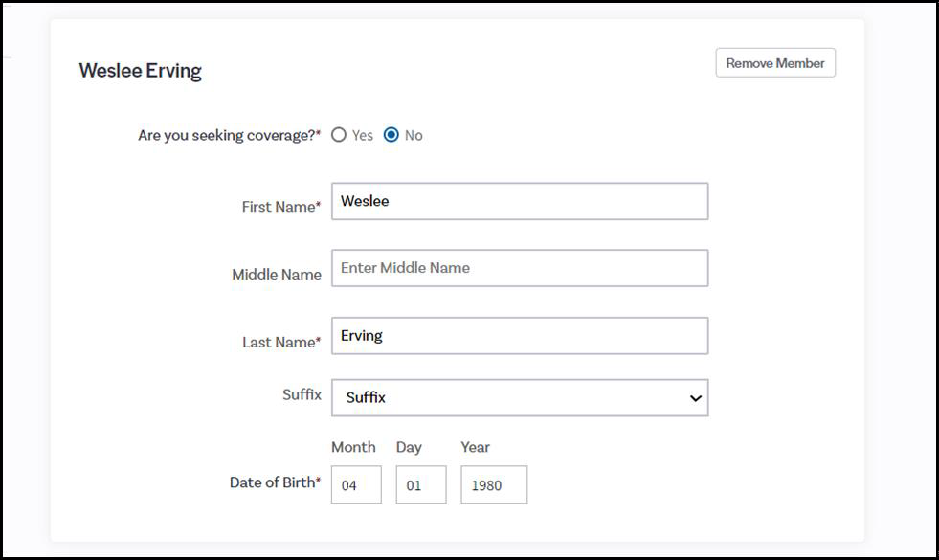Image resolution: width=939 pixels, height=560 pixels.
Task: Click the chevron arrow on the Suffix dropdown
Action: coord(696,398)
